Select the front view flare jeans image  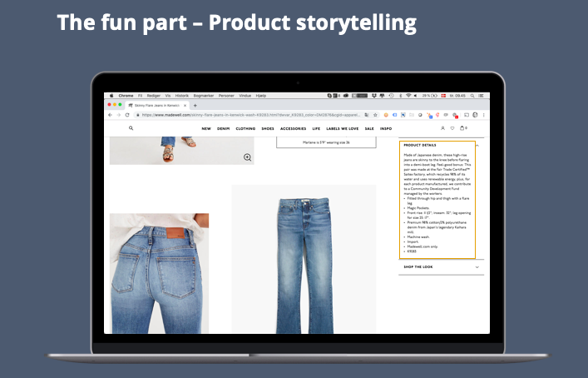303,258
